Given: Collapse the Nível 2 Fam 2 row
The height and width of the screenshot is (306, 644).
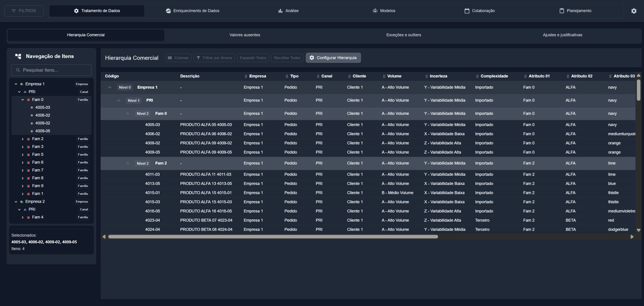Looking at the screenshot, I should click(x=128, y=163).
